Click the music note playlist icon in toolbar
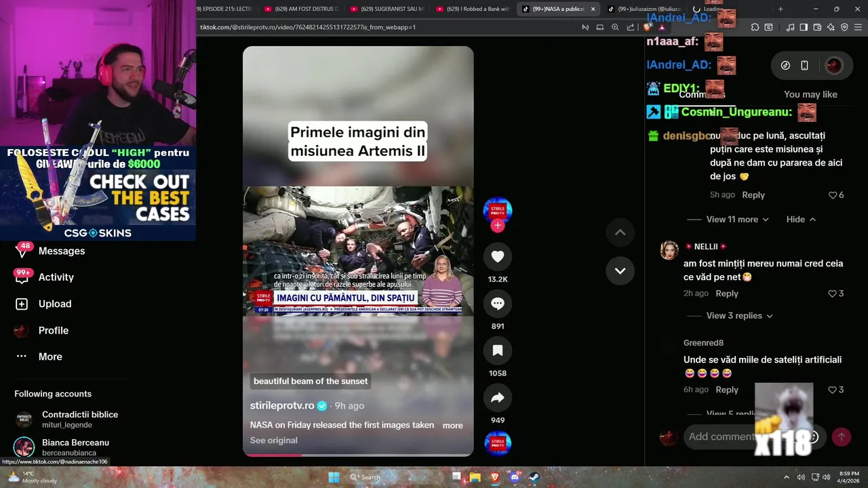The width and height of the screenshot is (868, 488). coord(790,27)
